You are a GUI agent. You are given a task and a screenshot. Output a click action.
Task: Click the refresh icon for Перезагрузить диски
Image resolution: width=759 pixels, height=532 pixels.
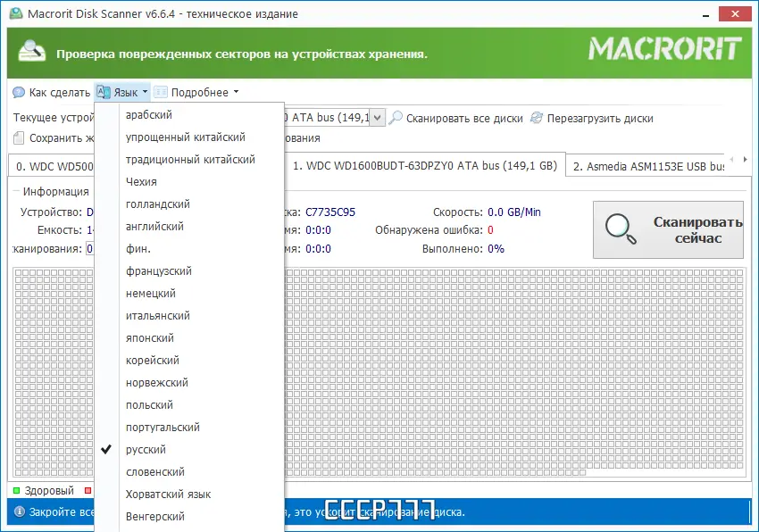click(537, 118)
